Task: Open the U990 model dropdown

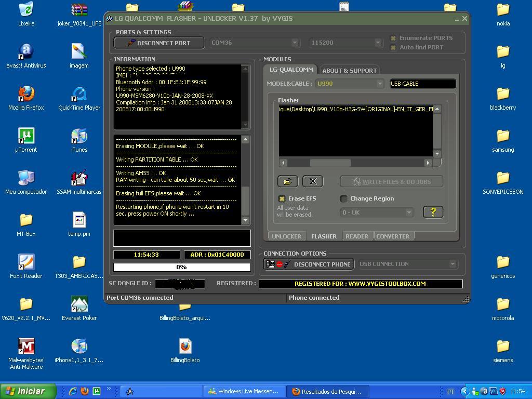Action: click(x=380, y=84)
